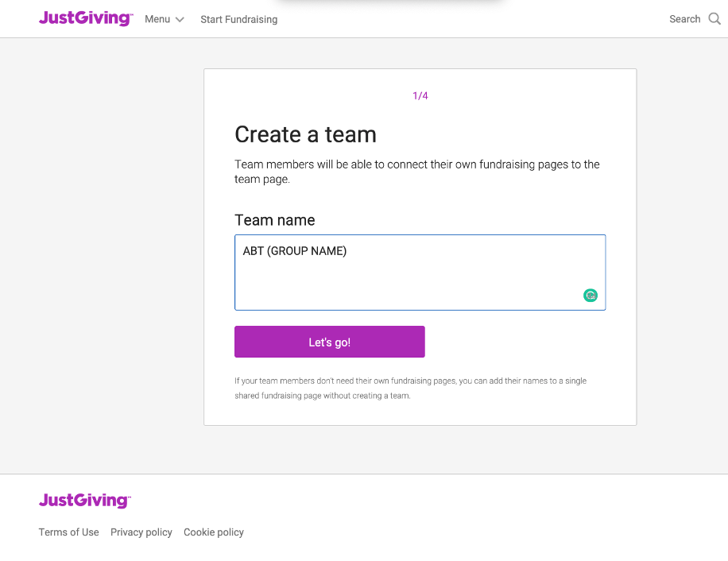
Task: Click the Team name field label
Action: [x=274, y=220]
